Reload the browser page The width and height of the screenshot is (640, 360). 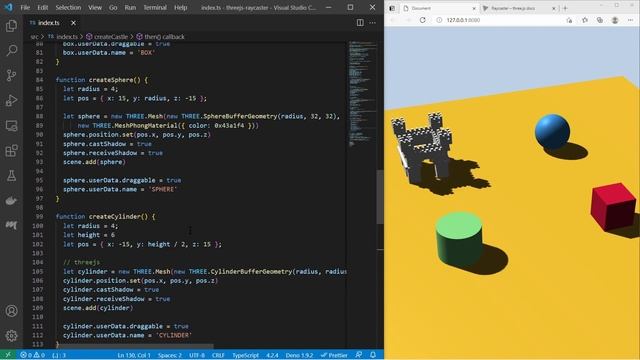point(422,20)
